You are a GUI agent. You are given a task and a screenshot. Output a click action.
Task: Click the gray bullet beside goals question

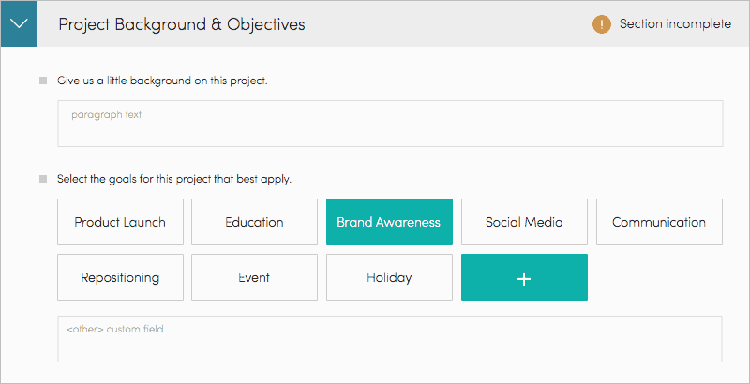[43, 179]
